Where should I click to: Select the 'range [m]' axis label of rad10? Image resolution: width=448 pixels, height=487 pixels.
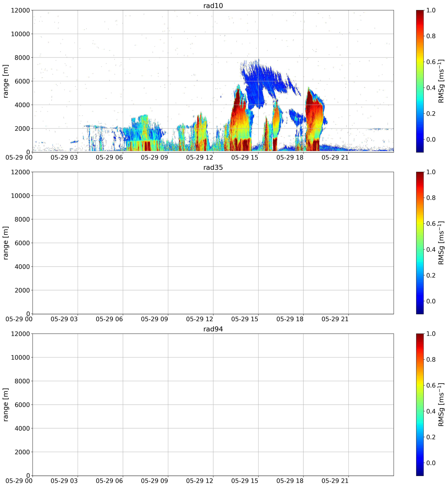point(6,81)
